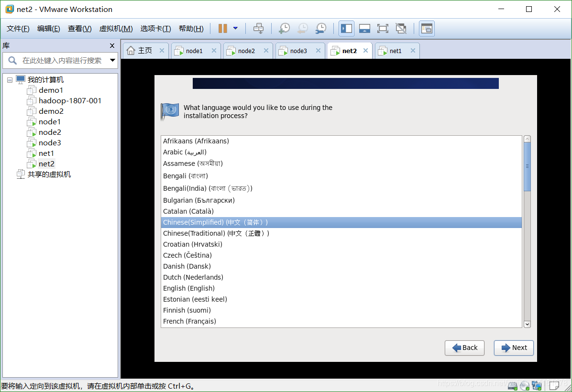Click the installer Back button

pos(464,348)
